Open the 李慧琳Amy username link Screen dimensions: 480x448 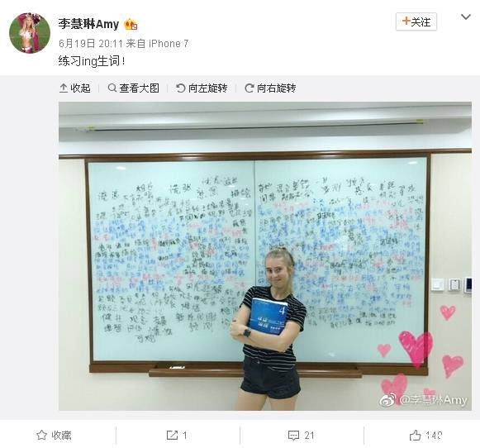tap(88, 24)
